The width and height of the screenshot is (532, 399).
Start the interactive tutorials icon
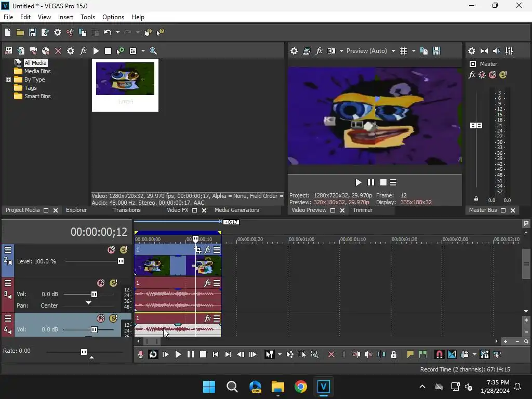pos(148,32)
